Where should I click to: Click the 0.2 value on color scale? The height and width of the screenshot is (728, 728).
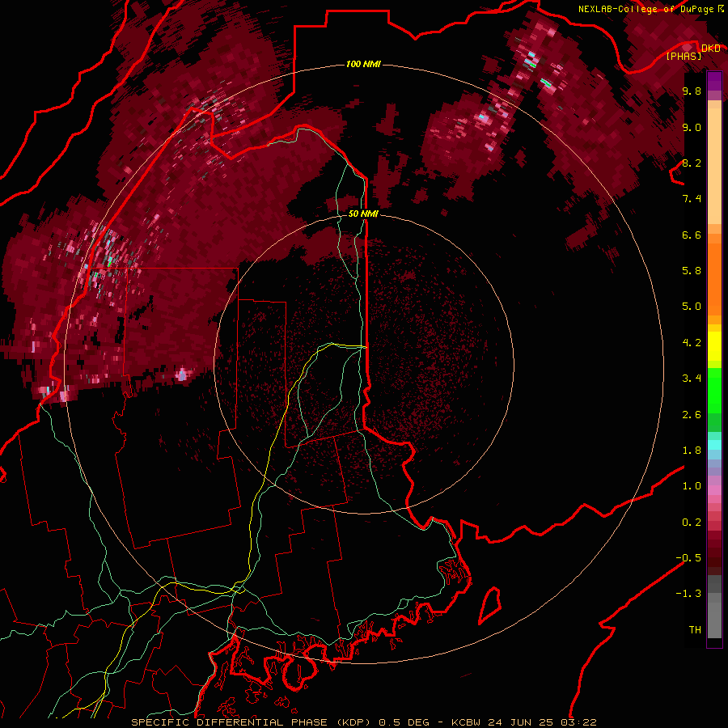pyautogui.click(x=692, y=523)
